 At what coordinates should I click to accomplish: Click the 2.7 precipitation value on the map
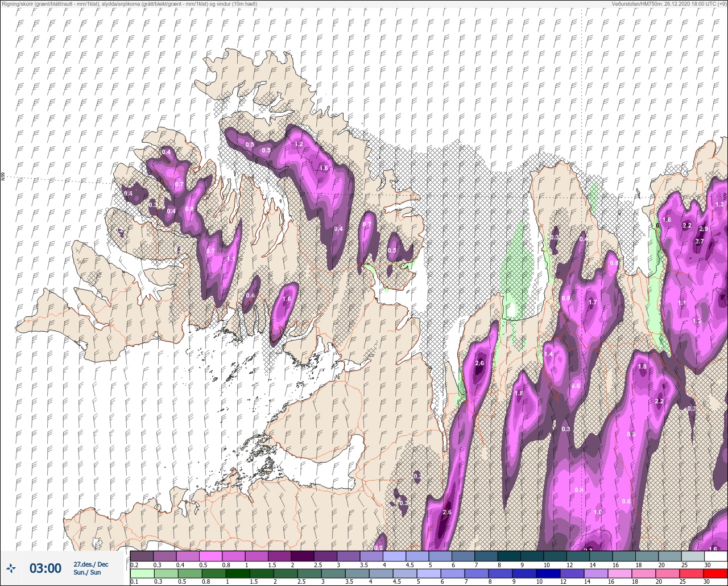(700, 241)
